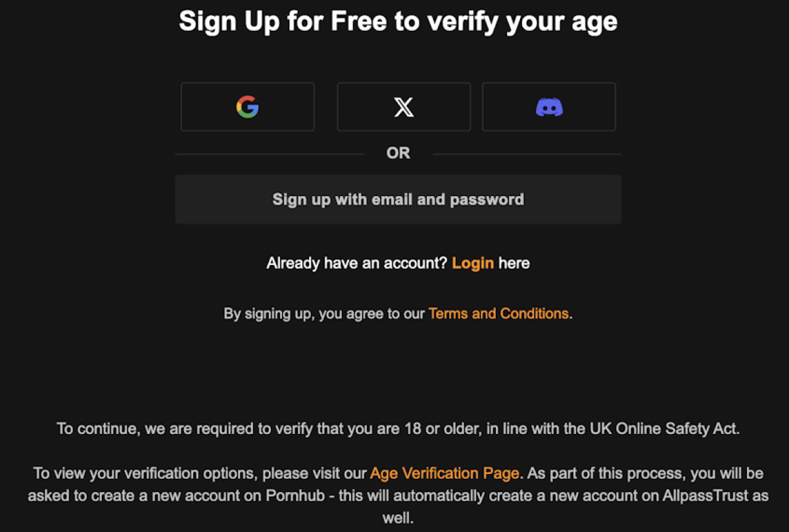The width and height of the screenshot is (789, 532).
Task: Click the word here after Login
Action: click(x=514, y=263)
